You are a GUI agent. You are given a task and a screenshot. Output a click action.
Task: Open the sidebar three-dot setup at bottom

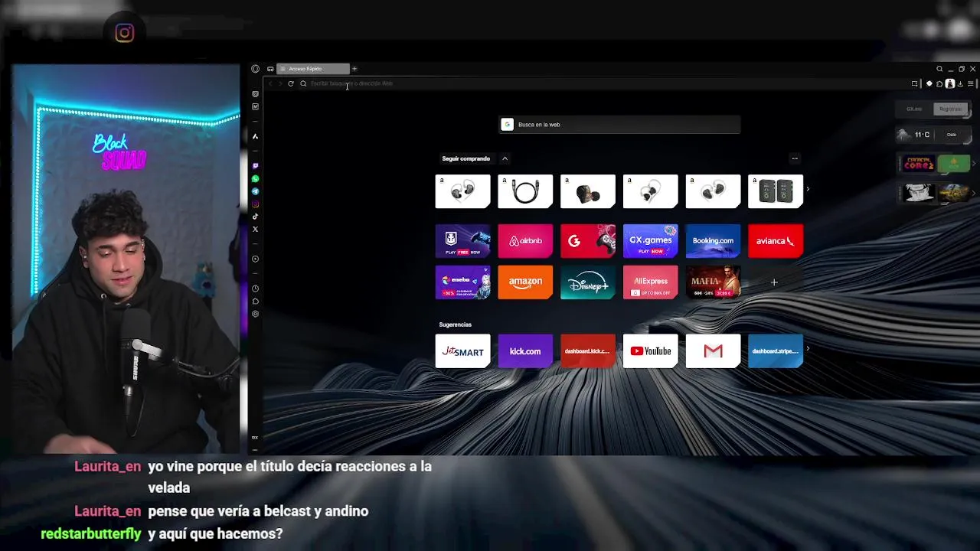click(x=255, y=449)
